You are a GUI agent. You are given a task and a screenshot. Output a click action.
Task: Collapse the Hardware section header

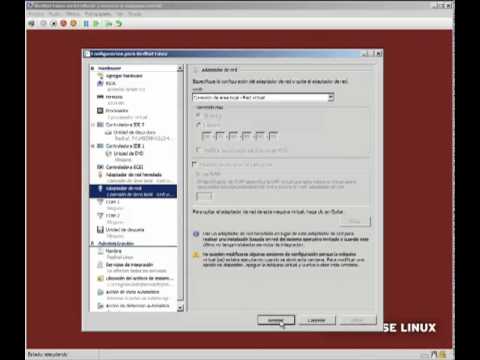93,68
